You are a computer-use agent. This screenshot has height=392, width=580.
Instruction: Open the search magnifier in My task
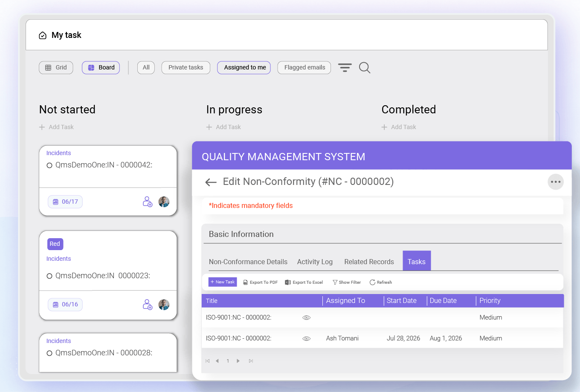pyautogui.click(x=365, y=68)
